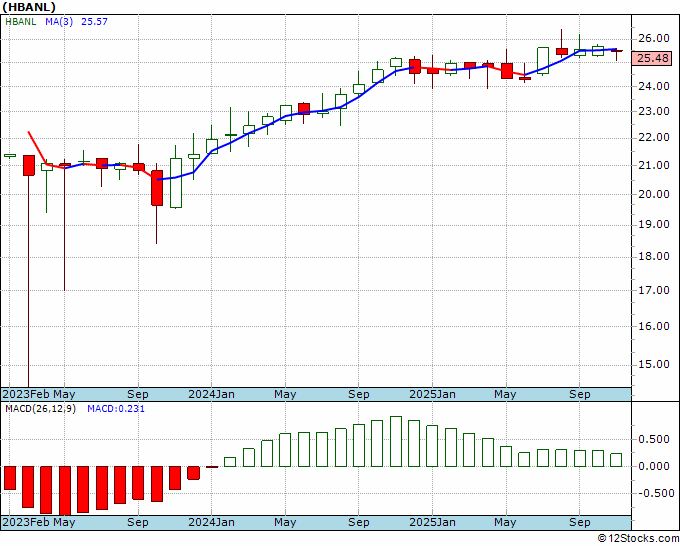The width and height of the screenshot is (680, 546).
Task: Click the 21.00 price axis label
Action: (x=654, y=165)
